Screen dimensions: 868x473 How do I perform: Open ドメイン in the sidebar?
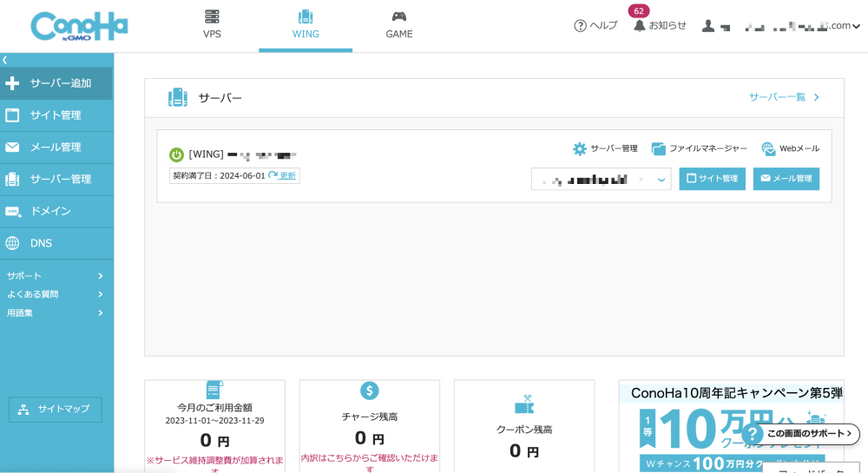[56, 211]
